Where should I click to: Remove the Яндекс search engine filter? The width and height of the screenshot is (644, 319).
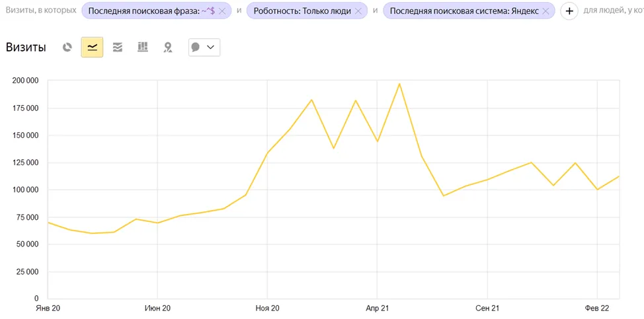pyautogui.click(x=545, y=11)
